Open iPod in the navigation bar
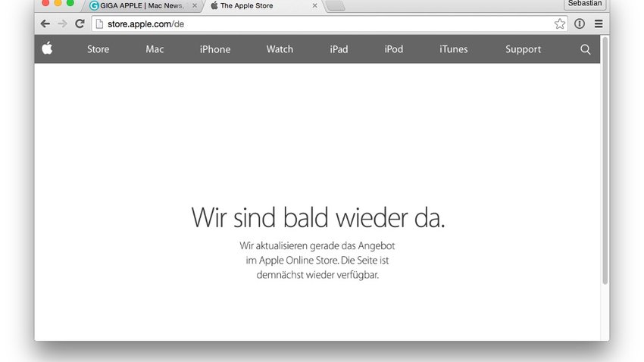Screen dimensions: 644x362 393,49
